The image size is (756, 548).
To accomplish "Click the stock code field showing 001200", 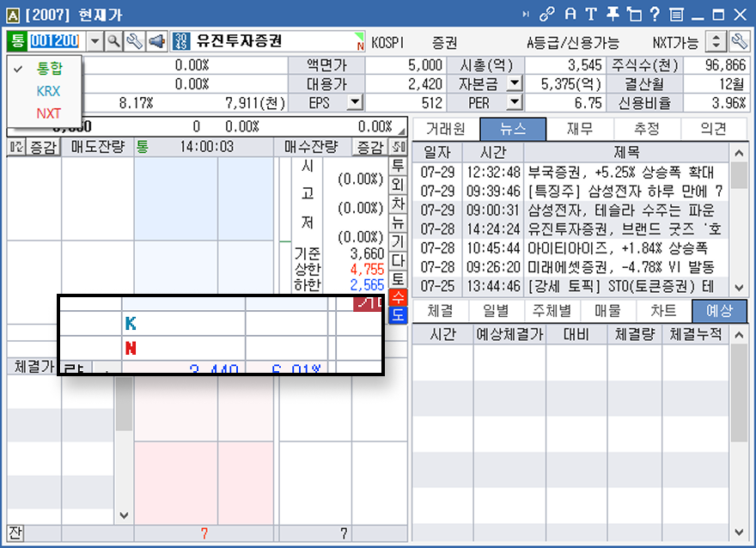I will click(56, 41).
